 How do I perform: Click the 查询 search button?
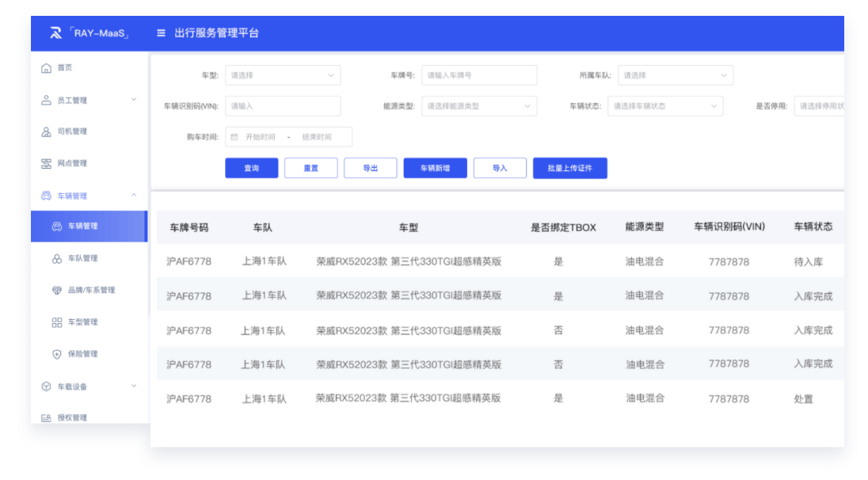pos(251,168)
